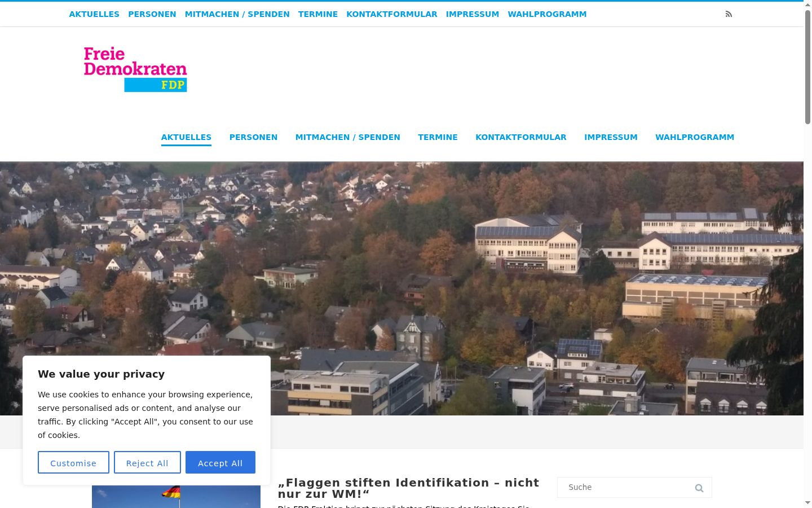Click the town panorama header image
Screen dimensions: 812x508
(x=401, y=288)
